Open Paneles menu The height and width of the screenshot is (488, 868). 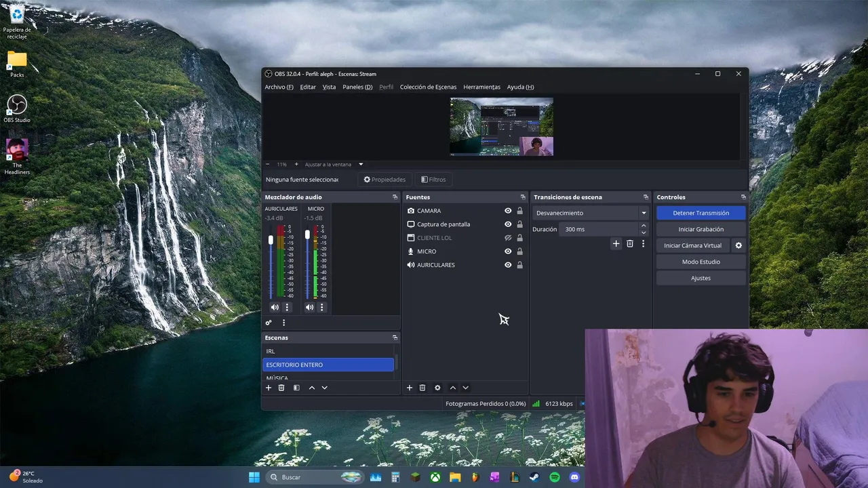(x=357, y=87)
